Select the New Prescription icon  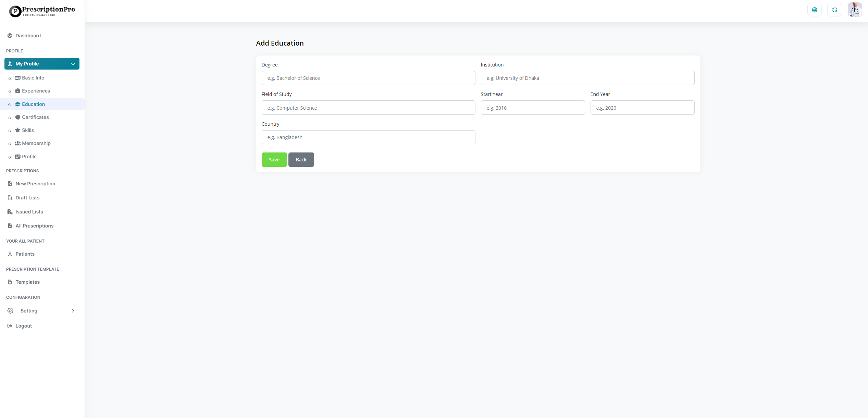point(10,184)
